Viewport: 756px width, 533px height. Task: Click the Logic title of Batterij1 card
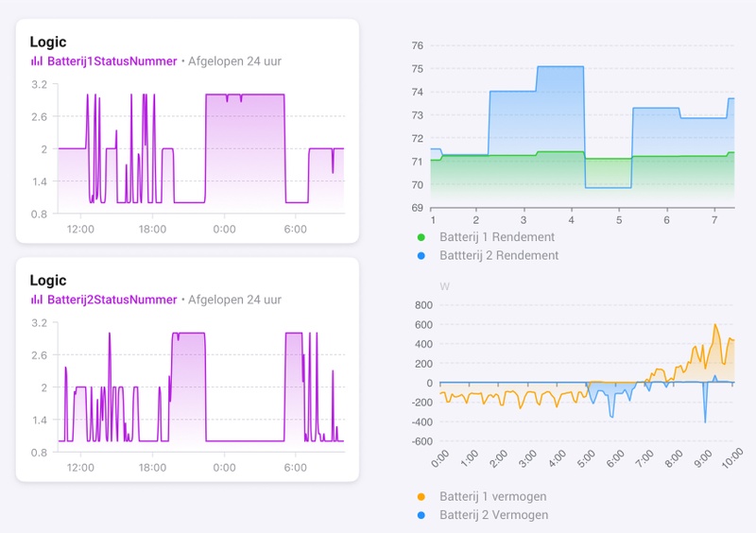coord(48,42)
